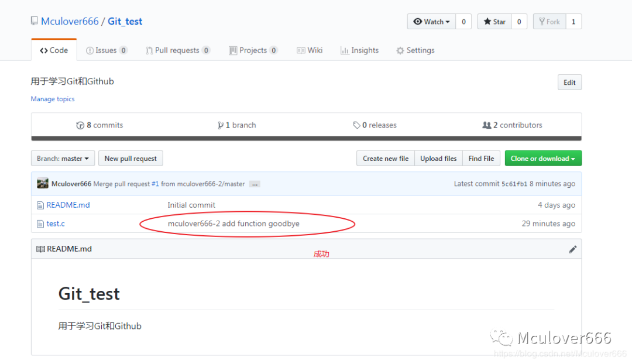
Task: Open the Branch: master dropdown
Action: tap(63, 159)
